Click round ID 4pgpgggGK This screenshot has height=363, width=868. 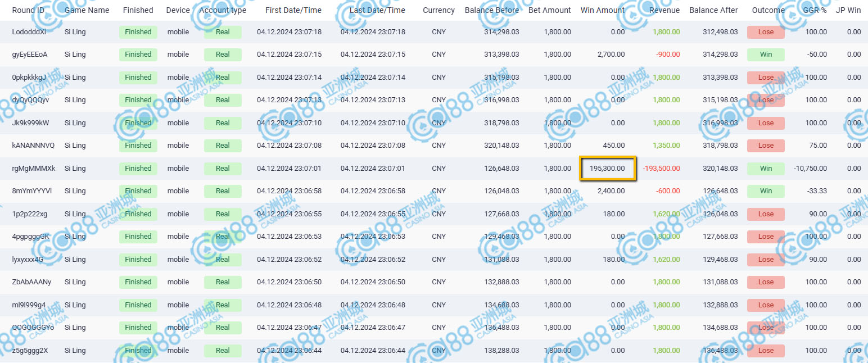[30, 237]
